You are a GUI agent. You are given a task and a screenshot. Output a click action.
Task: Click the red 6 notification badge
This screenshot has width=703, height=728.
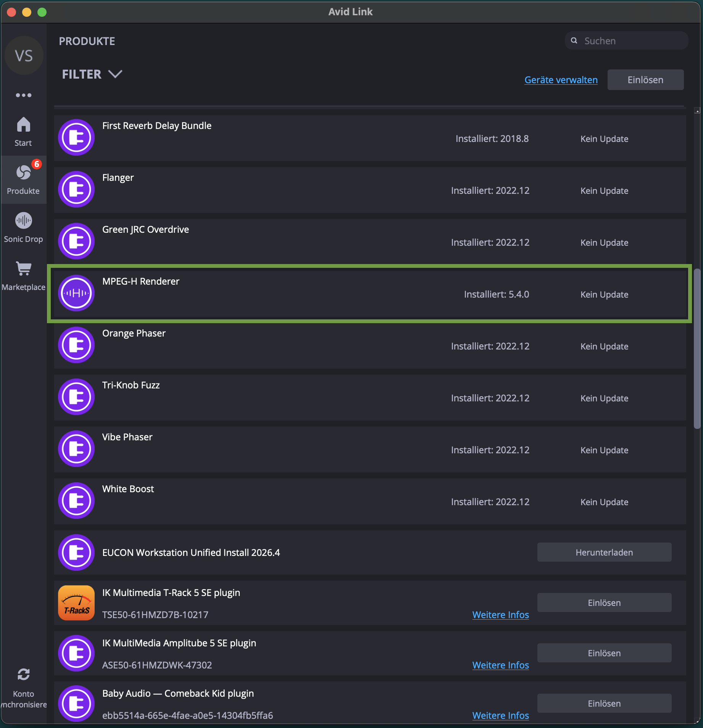37,164
